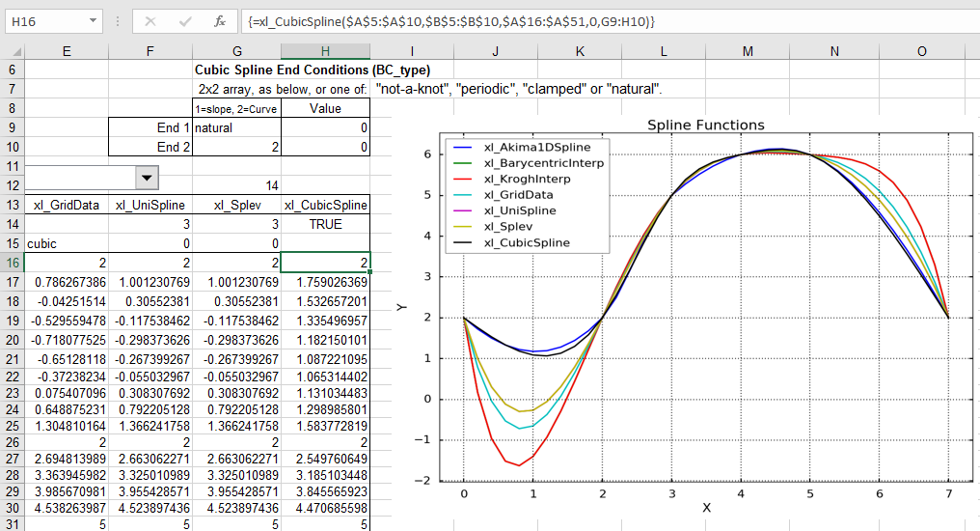
Task: Click the xl_CubicSpline legend entry in chart
Action: tap(527, 242)
